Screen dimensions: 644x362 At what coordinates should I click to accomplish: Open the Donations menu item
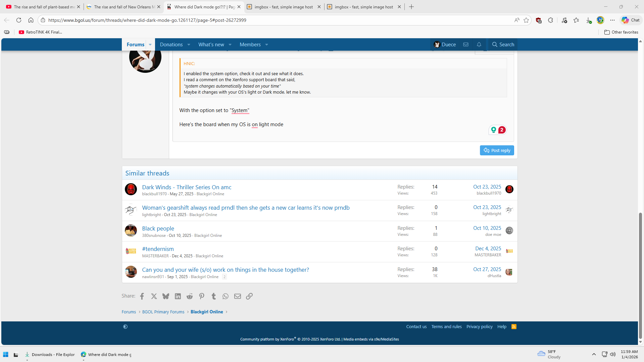tap(171, 45)
